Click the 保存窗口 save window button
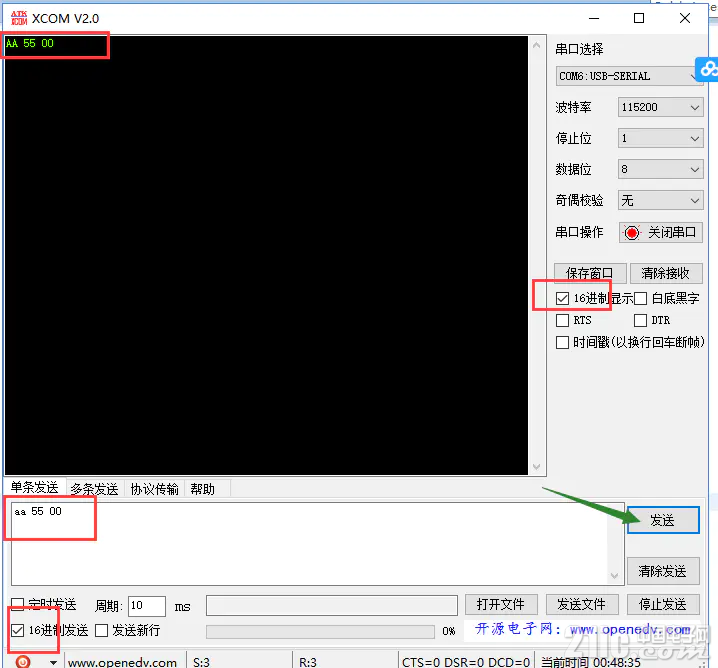This screenshot has height=668, width=718. click(589, 273)
